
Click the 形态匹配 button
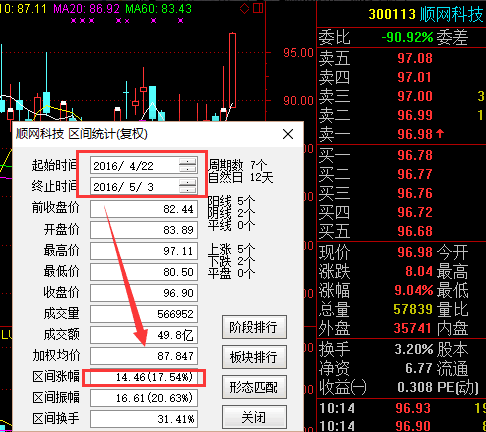coord(254,387)
